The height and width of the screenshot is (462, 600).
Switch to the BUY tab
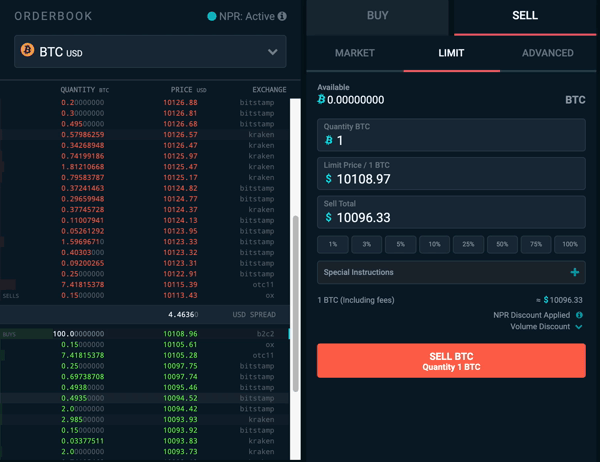[377, 17]
